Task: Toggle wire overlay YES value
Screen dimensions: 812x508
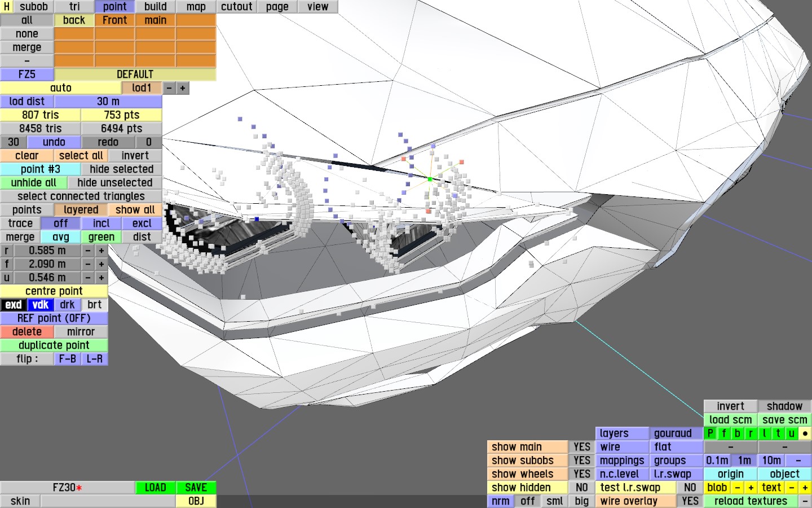Action: [x=690, y=501]
